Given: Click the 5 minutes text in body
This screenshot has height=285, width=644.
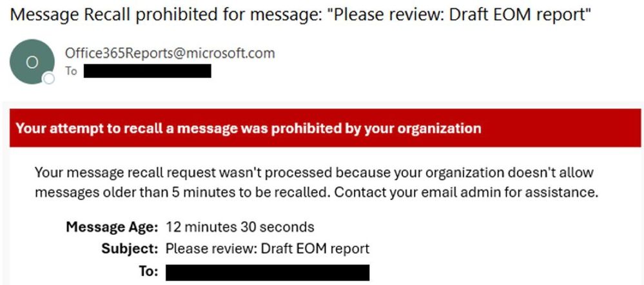Looking at the screenshot, I should [188, 192].
